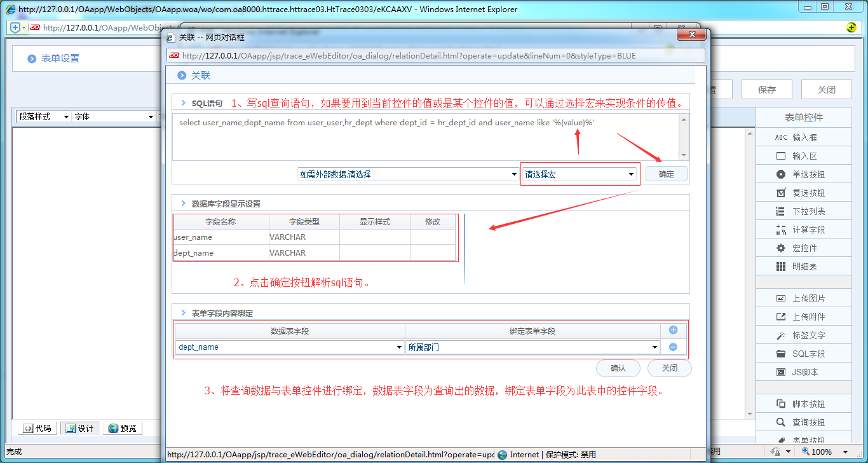Click the dialog's 关闭 button beside 确认
The image size is (868, 463).
coord(669,368)
